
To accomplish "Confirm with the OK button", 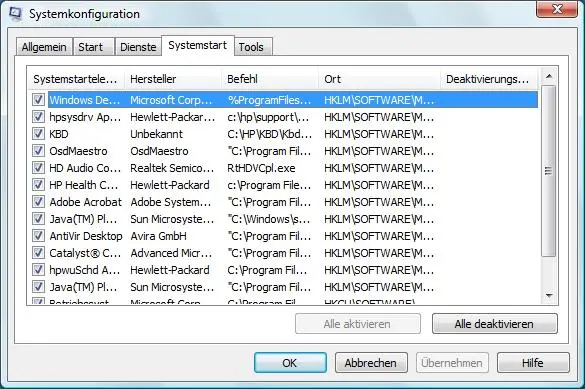I will [290, 363].
